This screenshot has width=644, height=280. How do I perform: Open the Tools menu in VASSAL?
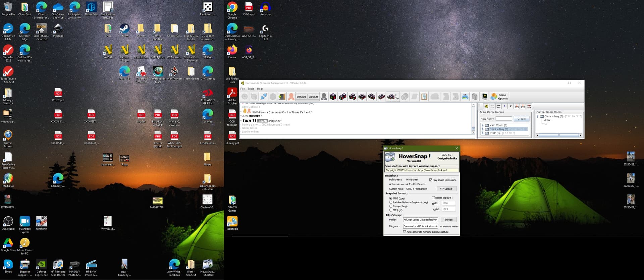coord(251,89)
